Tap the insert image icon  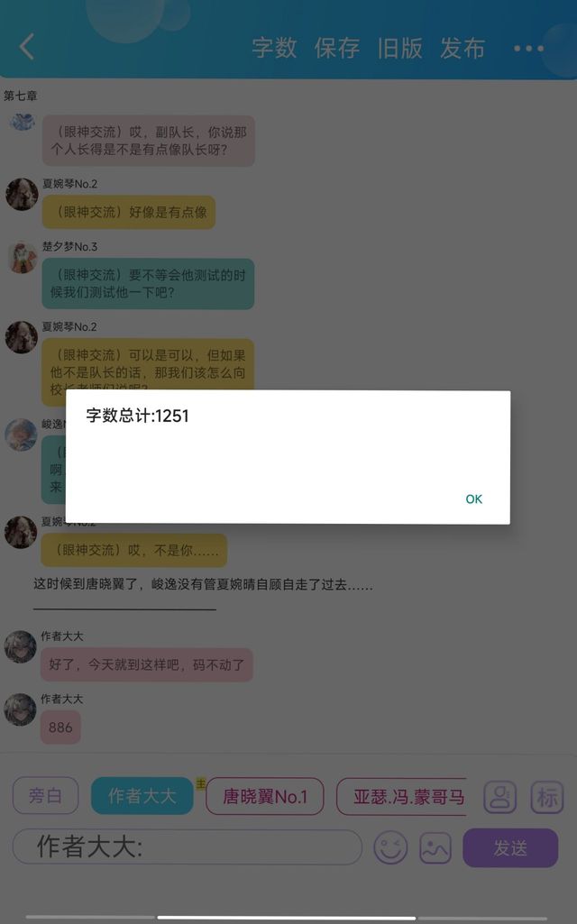tap(435, 848)
